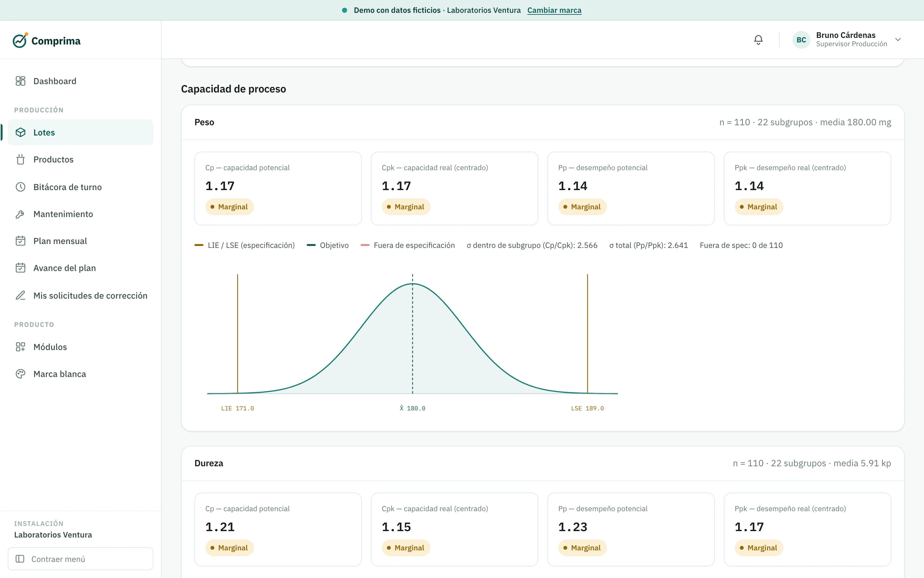The image size is (924, 578).
Task: Open the notifications bell
Action: (x=758, y=40)
